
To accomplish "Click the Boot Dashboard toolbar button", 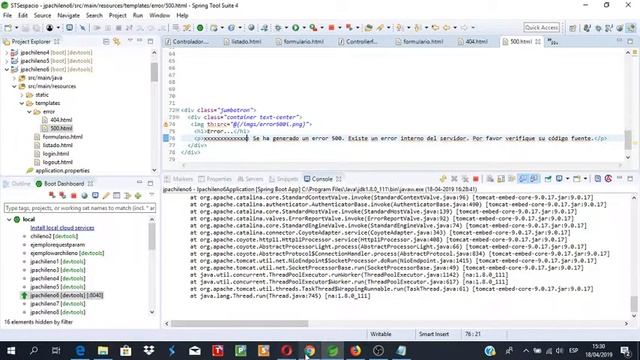I will click(200, 28).
